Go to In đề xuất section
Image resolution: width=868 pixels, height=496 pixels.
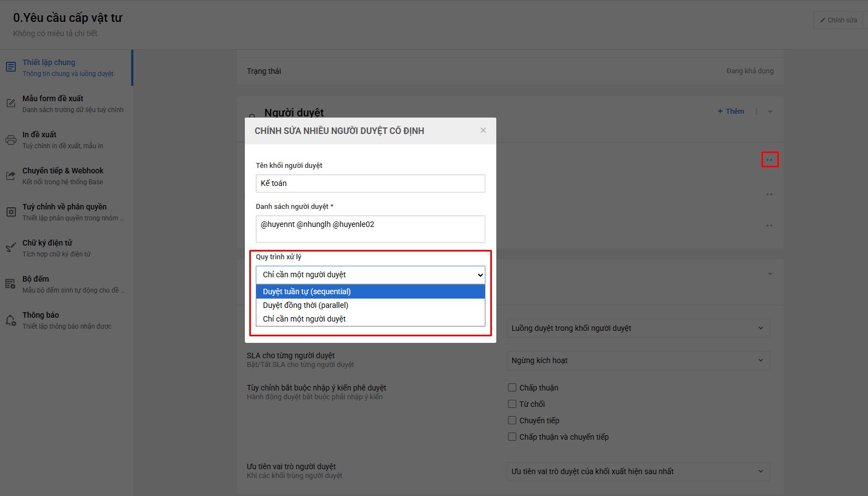66,140
